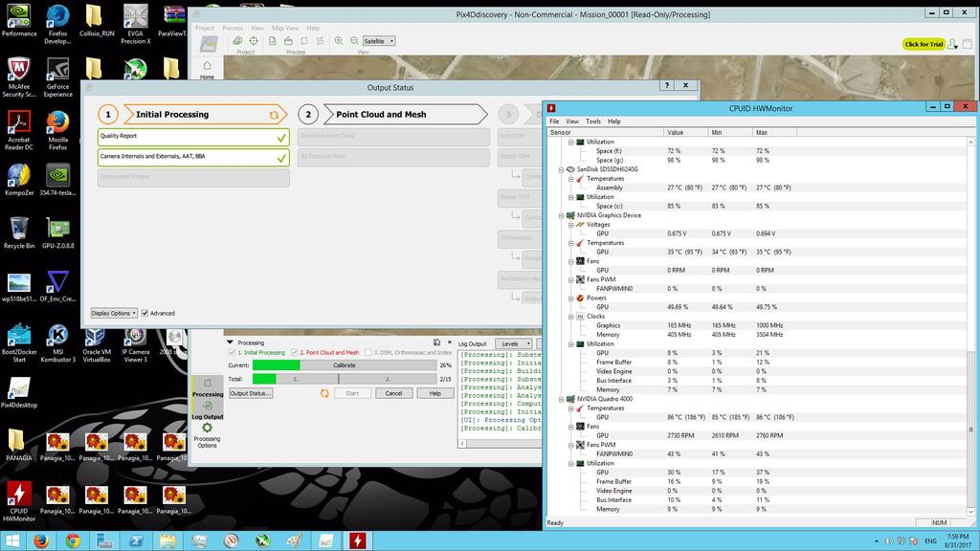Open the GPU-Z.0.8.8 desktop icon
The width and height of the screenshot is (980, 551).
pyautogui.click(x=57, y=233)
